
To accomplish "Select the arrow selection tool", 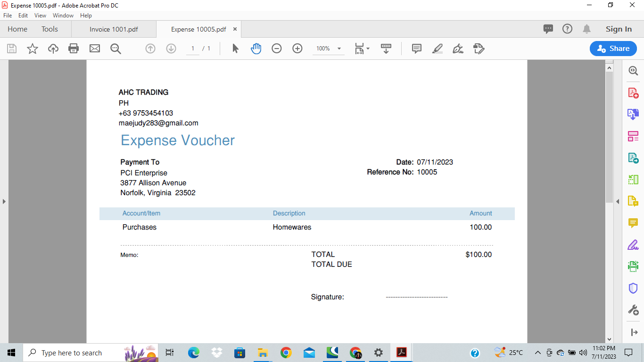I will tap(236, 49).
